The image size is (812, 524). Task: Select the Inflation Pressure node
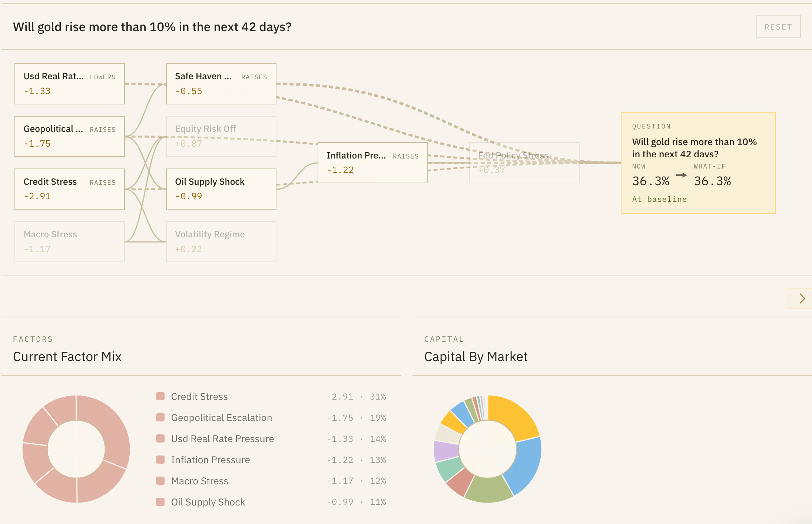(373, 163)
